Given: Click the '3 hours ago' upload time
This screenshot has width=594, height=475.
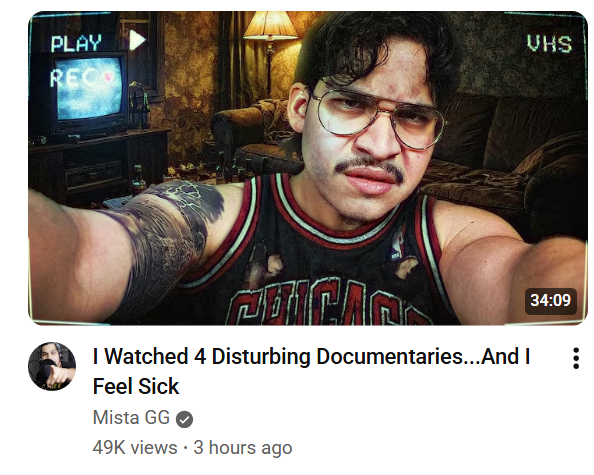Looking at the screenshot, I should click(243, 448).
